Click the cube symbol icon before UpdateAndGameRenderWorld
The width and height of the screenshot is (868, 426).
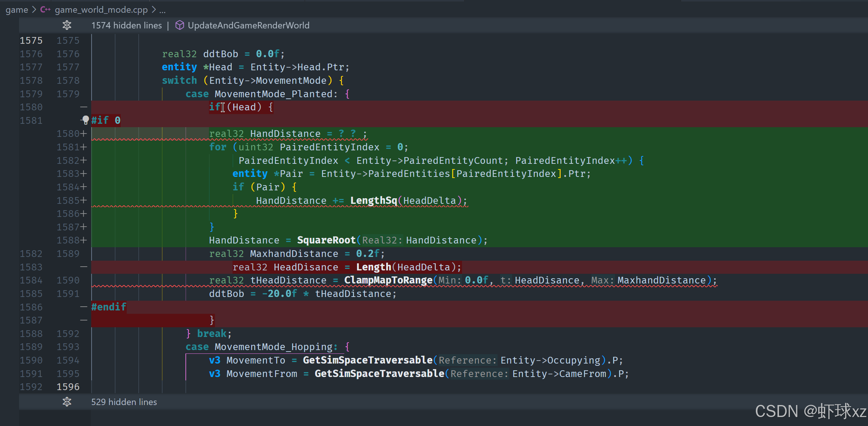[x=180, y=25]
